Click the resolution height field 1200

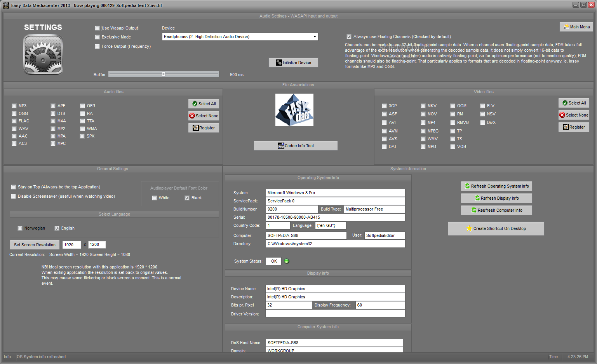coord(97,244)
